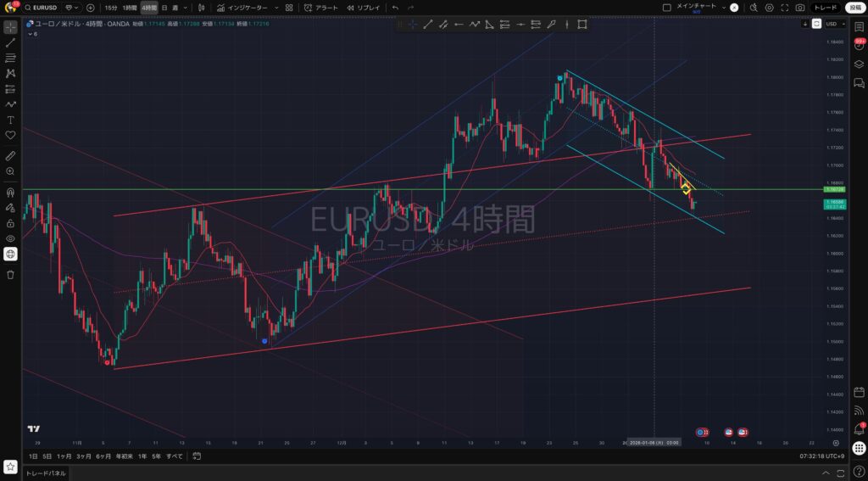
Task: Select trend line in floating drawing toolbar
Action: click(x=428, y=25)
